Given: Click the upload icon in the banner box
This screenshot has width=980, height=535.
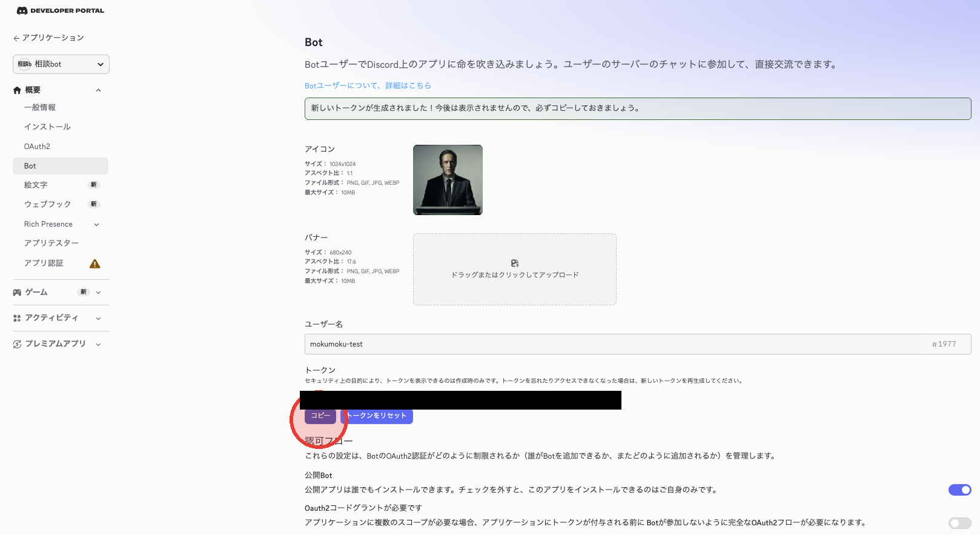Looking at the screenshot, I should pos(515,263).
